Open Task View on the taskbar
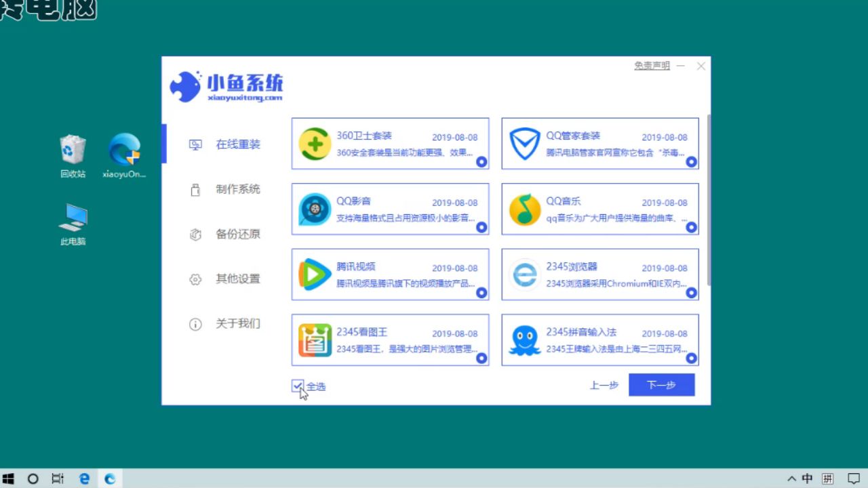Image resolution: width=868 pixels, height=488 pixels. coord(58,479)
